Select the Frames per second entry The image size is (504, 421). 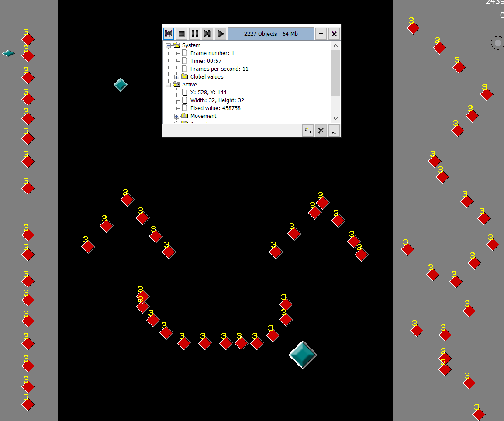[x=219, y=69]
